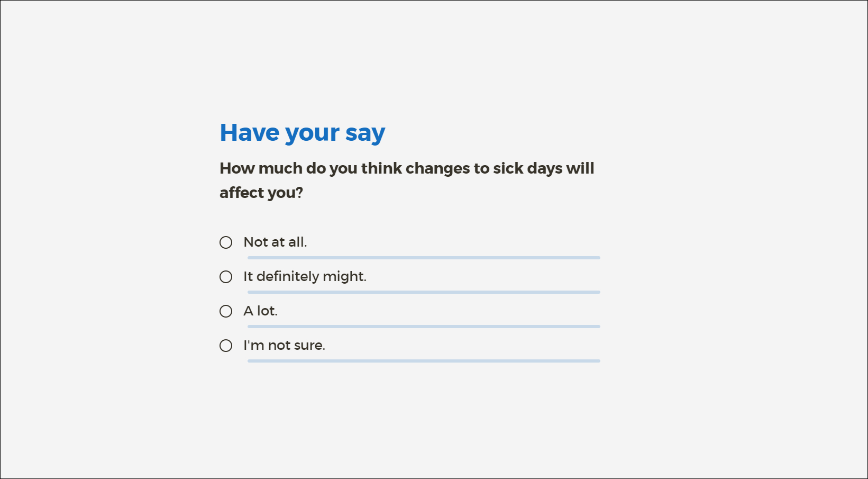Click the result bar under "I'm not sure."

pyautogui.click(x=423, y=361)
